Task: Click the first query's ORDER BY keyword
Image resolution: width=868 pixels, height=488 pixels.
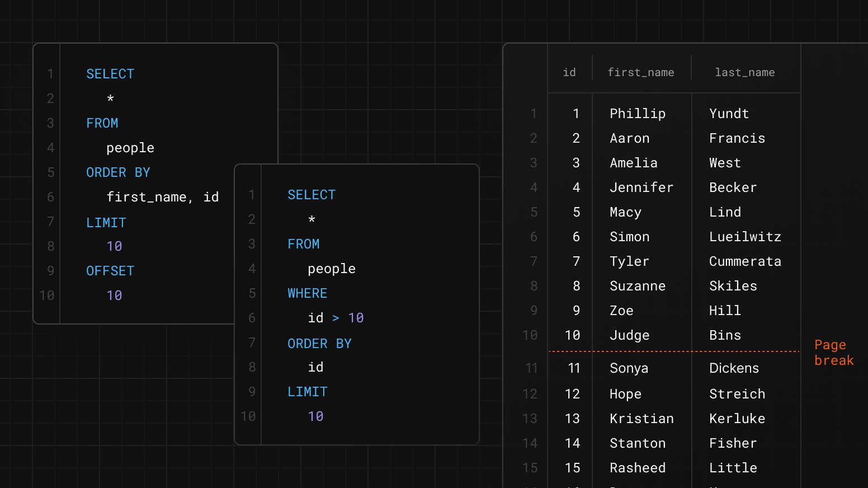Action: [118, 172]
